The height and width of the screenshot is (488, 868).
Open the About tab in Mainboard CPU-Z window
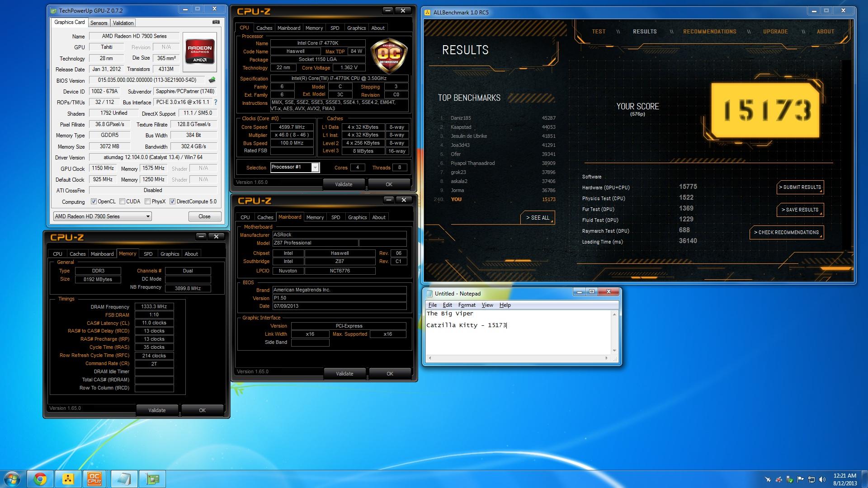point(379,217)
